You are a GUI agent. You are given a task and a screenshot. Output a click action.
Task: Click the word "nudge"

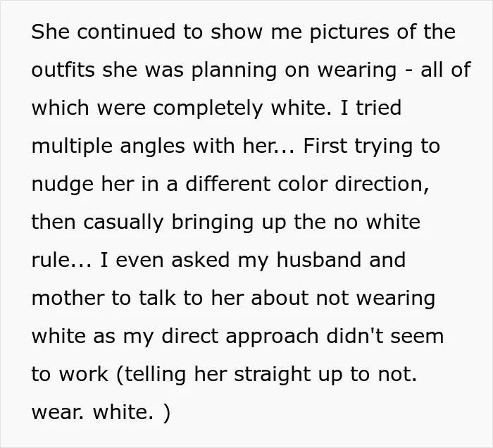point(63,185)
